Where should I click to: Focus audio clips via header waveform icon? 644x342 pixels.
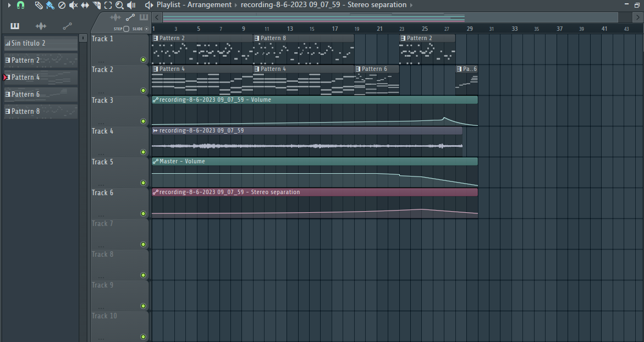click(x=115, y=17)
